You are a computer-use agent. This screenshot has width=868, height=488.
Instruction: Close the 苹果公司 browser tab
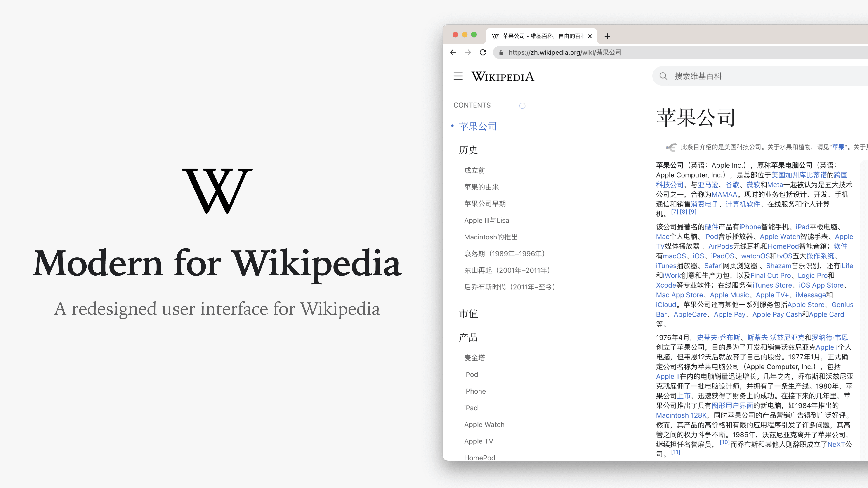click(590, 36)
